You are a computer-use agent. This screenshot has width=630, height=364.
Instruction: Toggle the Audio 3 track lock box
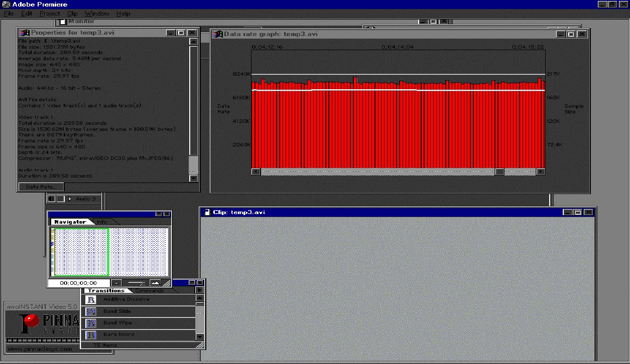(60, 199)
